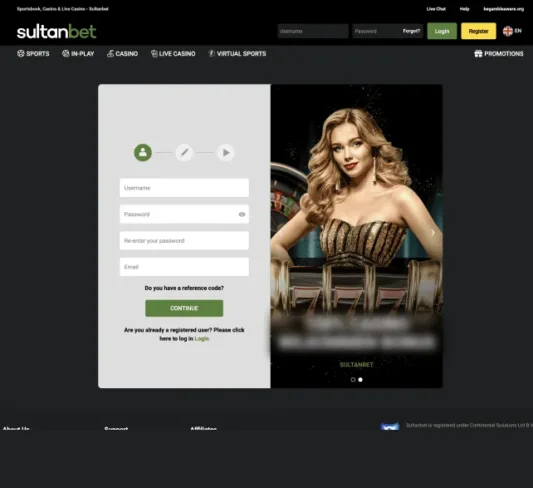The width and height of the screenshot is (533, 488).
Task: Click the green Continue button
Action: 184,308
